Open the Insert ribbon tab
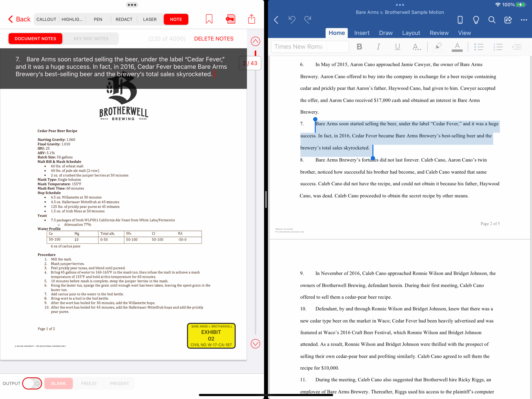 click(362, 33)
